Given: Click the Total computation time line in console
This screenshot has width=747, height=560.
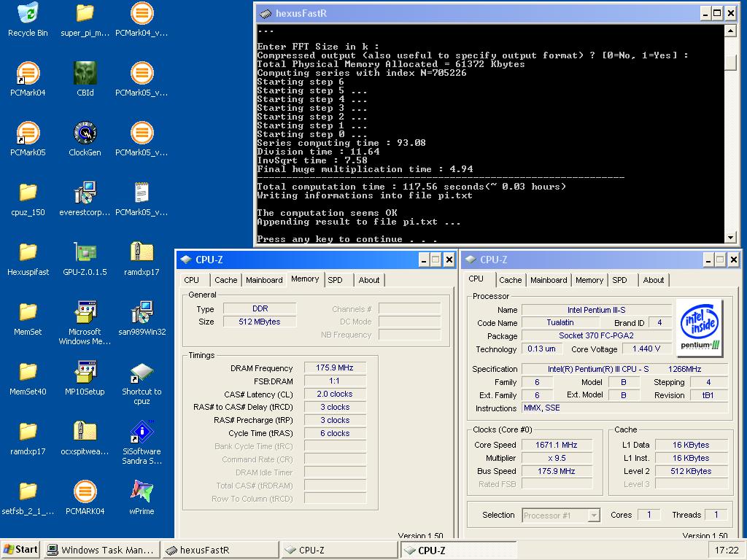Looking at the screenshot, I should (411, 187).
